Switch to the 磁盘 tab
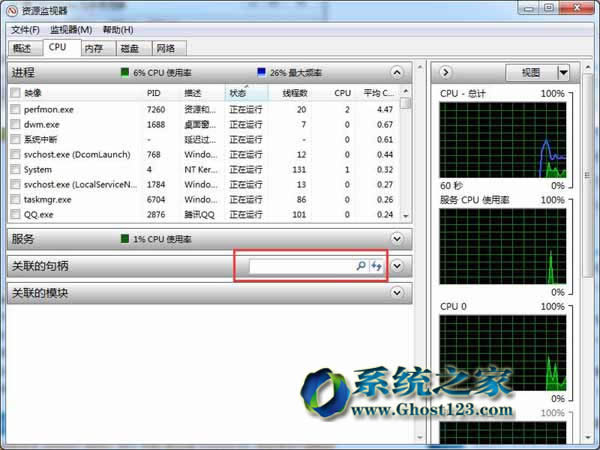Screen dimensions: 600x450 [x=134, y=49]
